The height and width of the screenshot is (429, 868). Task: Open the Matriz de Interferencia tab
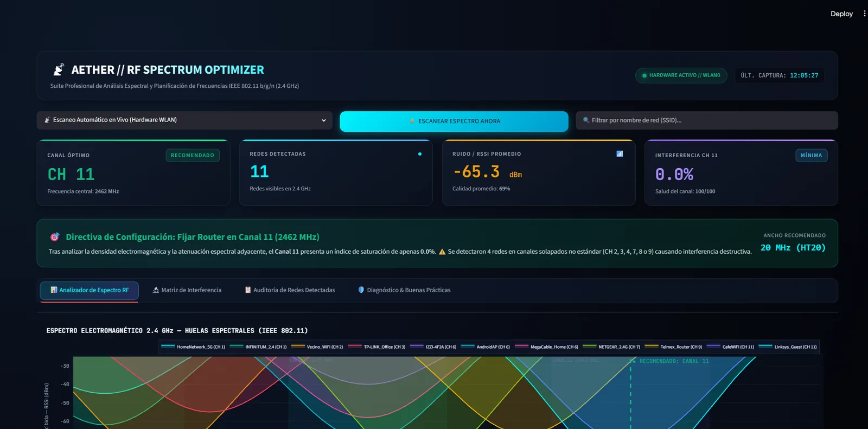(187, 290)
